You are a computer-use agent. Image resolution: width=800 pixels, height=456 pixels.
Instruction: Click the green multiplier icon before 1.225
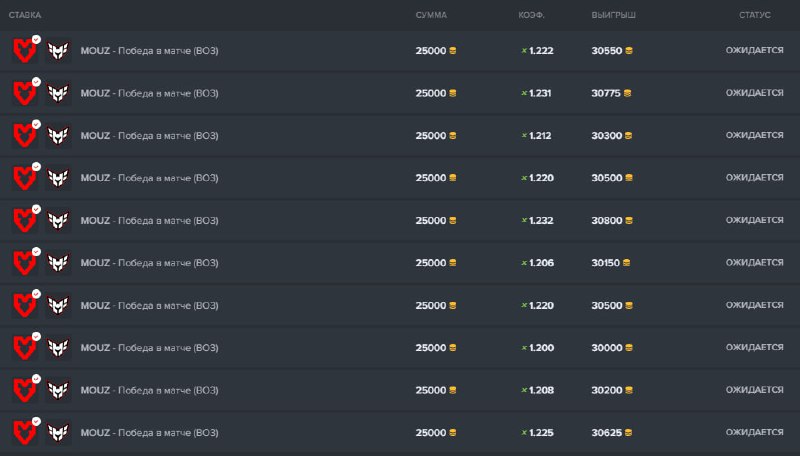[x=524, y=433]
